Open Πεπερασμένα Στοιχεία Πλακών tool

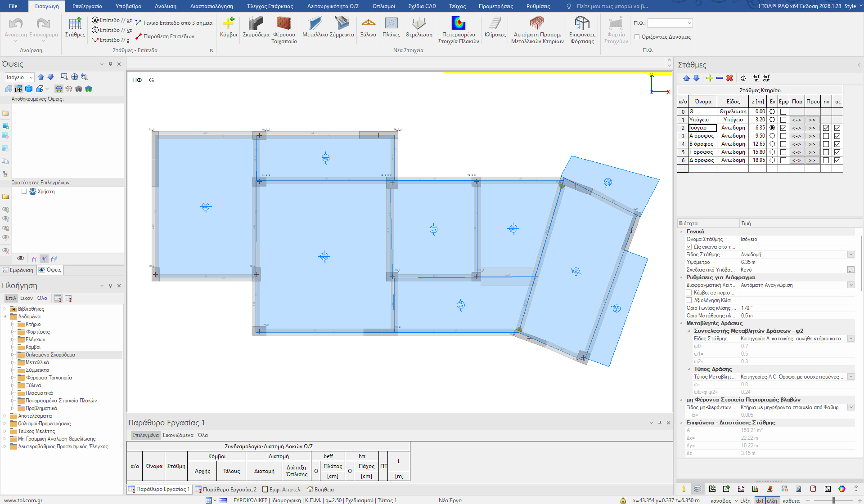click(459, 30)
